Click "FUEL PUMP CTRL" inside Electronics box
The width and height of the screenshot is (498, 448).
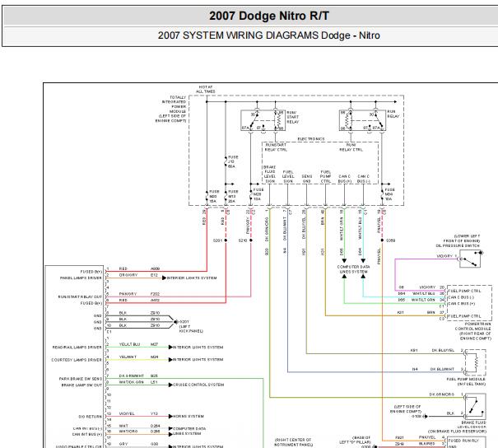click(325, 176)
